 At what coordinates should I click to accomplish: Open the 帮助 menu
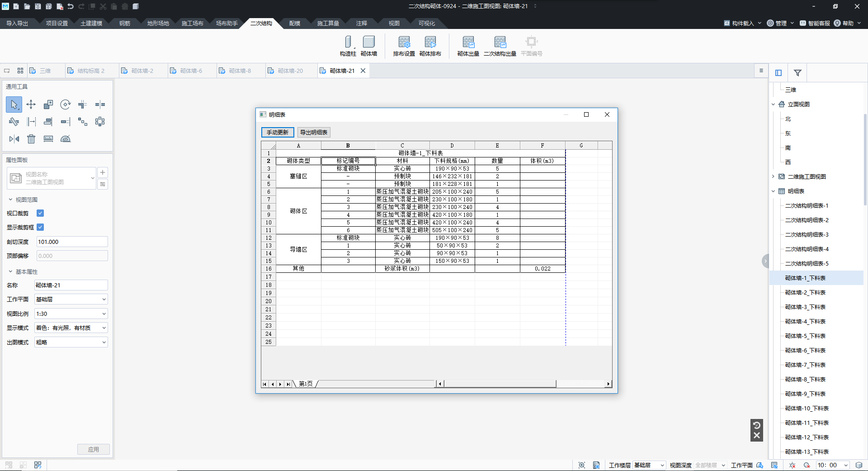[x=847, y=23]
